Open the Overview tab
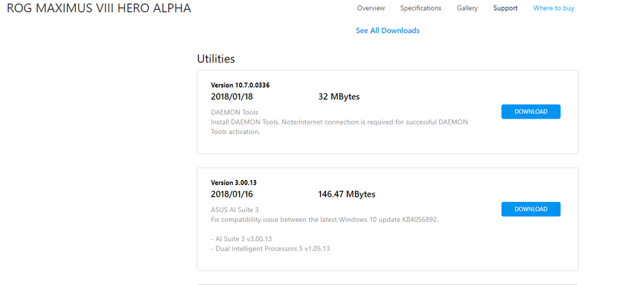The image size is (644, 285). click(x=371, y=8)
